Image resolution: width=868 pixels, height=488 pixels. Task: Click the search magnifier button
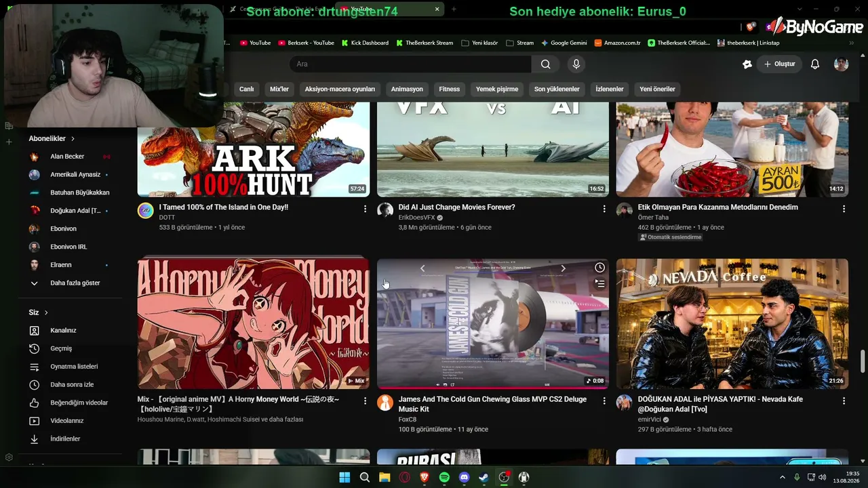pyautogui.click(x=546, y=64)
